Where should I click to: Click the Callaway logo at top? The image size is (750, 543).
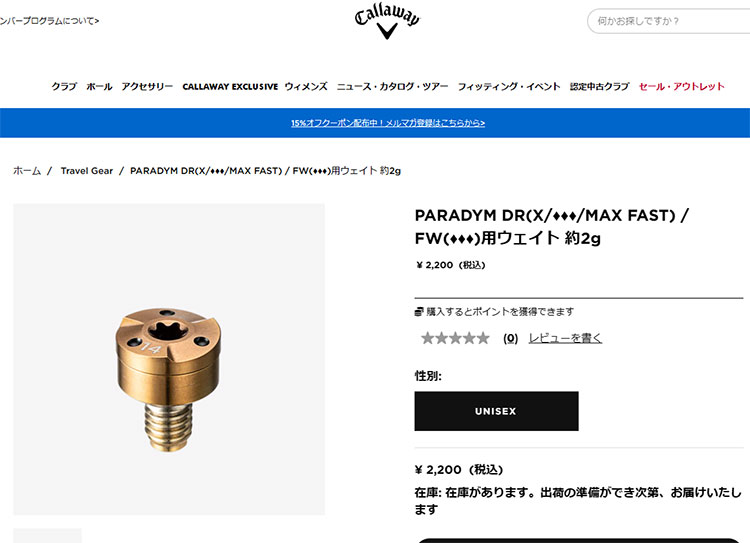pos(387,22)
